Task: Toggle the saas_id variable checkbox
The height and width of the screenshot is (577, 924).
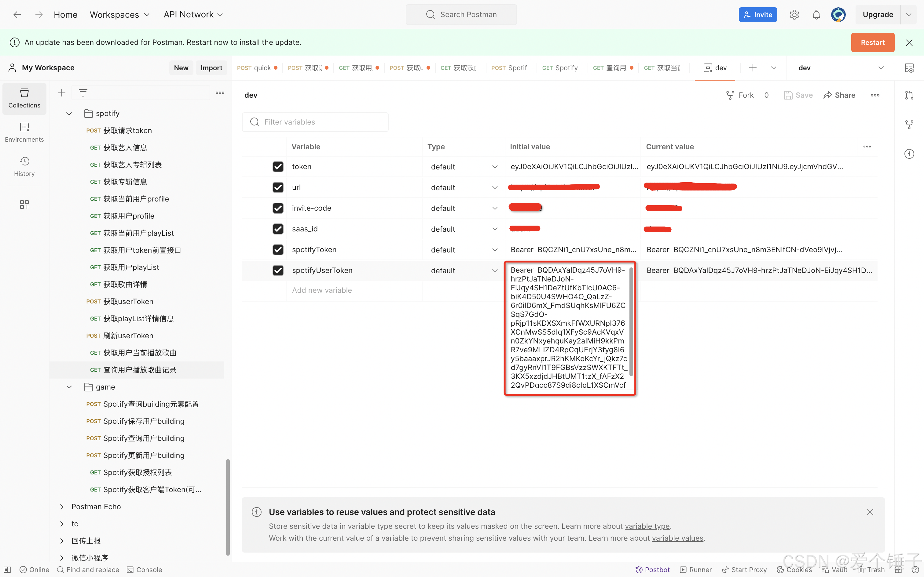Action: point(278,229)
